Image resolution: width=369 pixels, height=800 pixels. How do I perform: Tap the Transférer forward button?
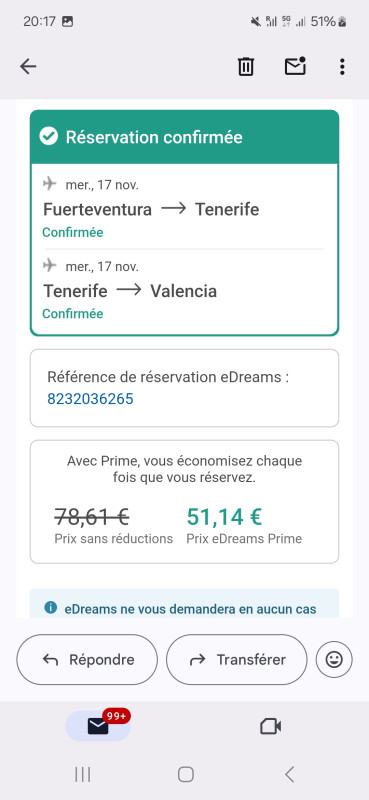237,660
